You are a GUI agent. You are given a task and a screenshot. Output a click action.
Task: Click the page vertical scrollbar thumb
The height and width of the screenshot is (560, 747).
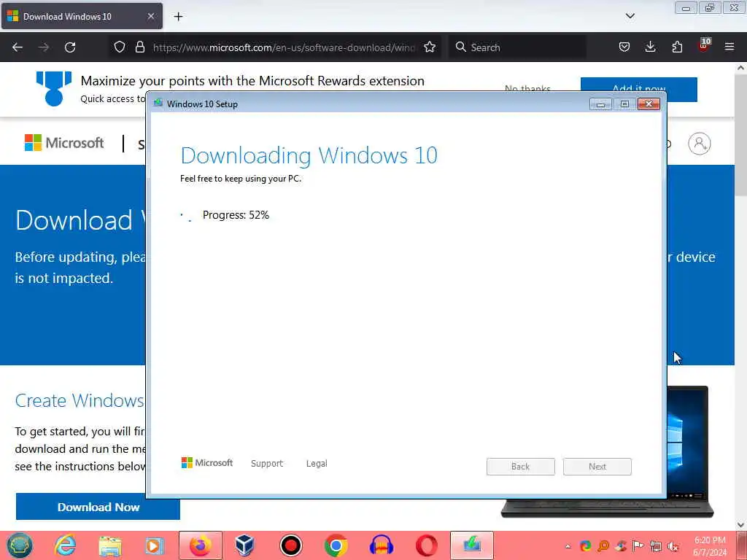pos(740,133)
